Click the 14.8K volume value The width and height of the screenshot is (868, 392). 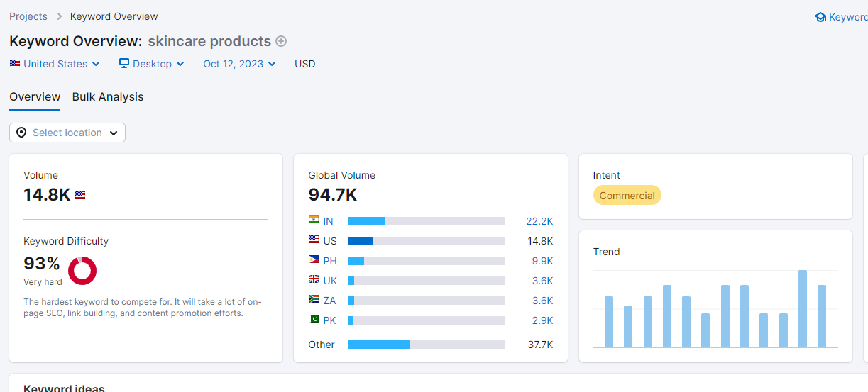coord(47,195)
